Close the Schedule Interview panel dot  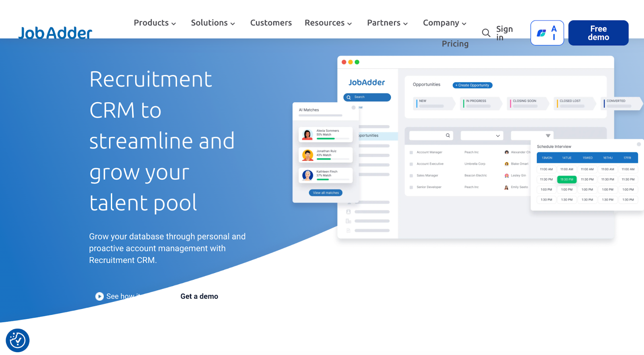[x=638, y=144]
